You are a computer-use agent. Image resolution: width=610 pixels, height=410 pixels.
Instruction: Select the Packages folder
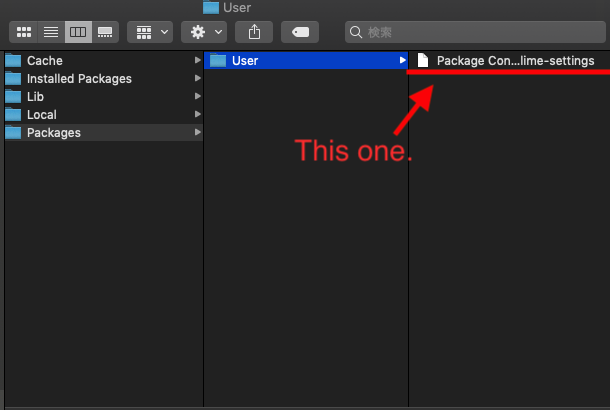pyautogui.click(x=104, y=133)
